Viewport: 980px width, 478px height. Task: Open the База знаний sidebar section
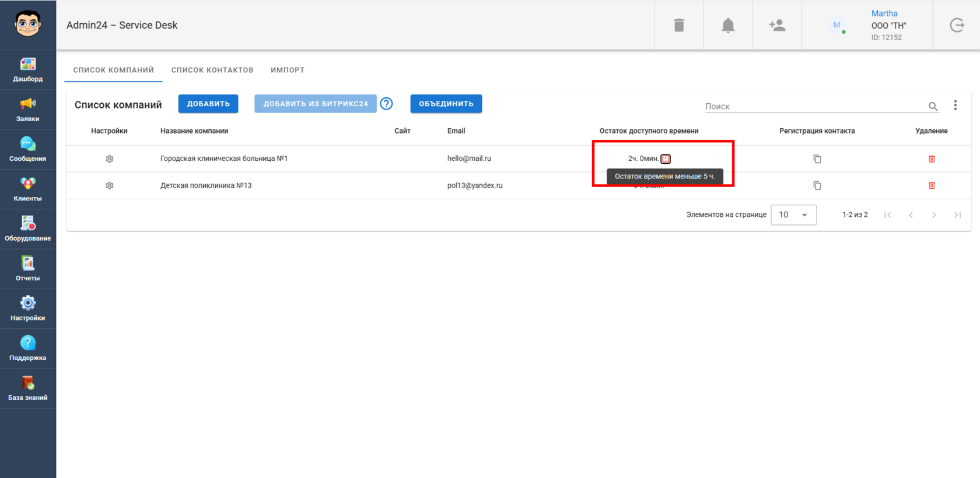click(x=28, y=388)
